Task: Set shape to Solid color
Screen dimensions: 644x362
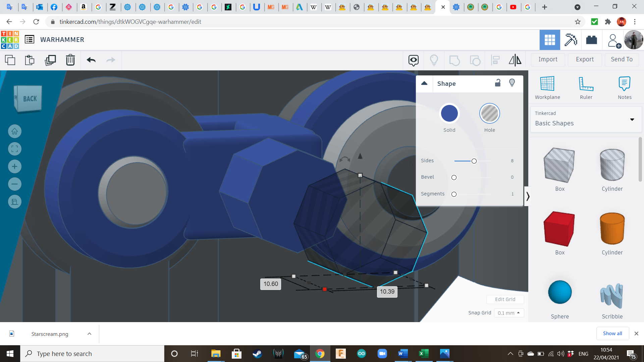Action: click(449, 114)
